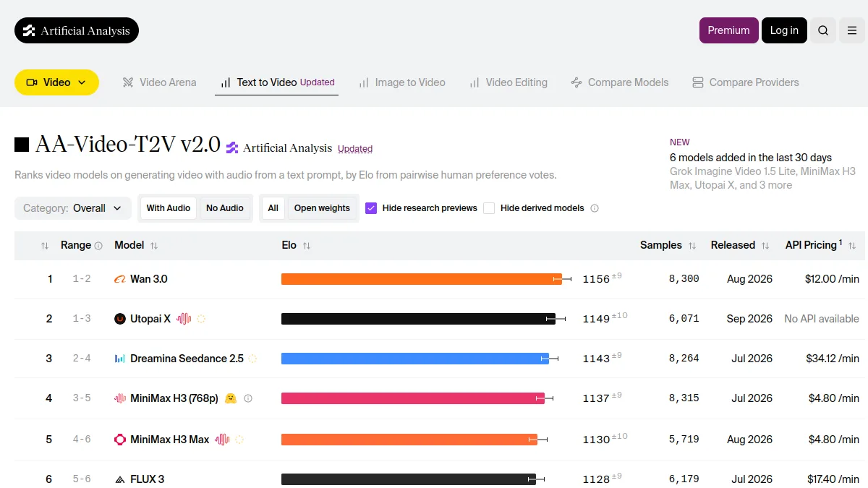Sort the table by the rank column arrows
868x488 pixels.
pyautogui.click(x=45, y=246)
